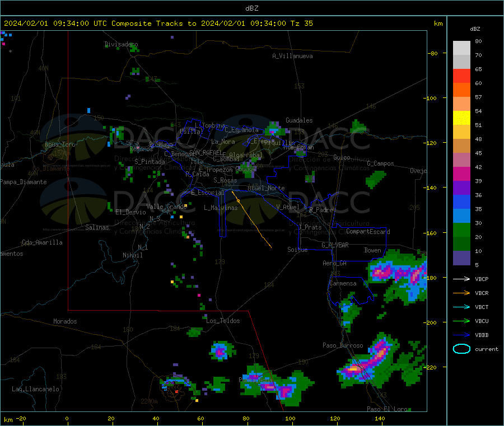Viewport: 504px width, 426px height.
Task: Click the Agua_Toro map label
Action: pos(60,144)
